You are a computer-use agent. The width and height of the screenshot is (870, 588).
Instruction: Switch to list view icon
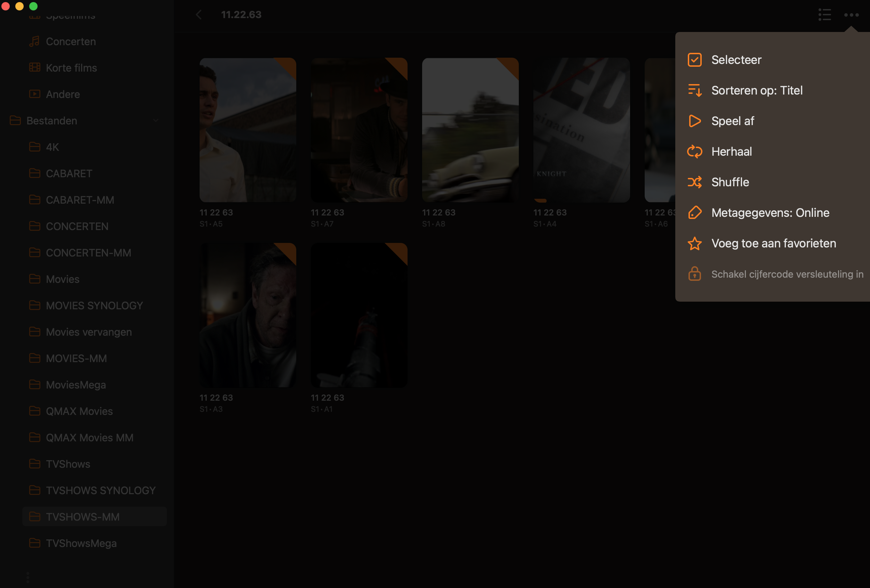[824, 15]
